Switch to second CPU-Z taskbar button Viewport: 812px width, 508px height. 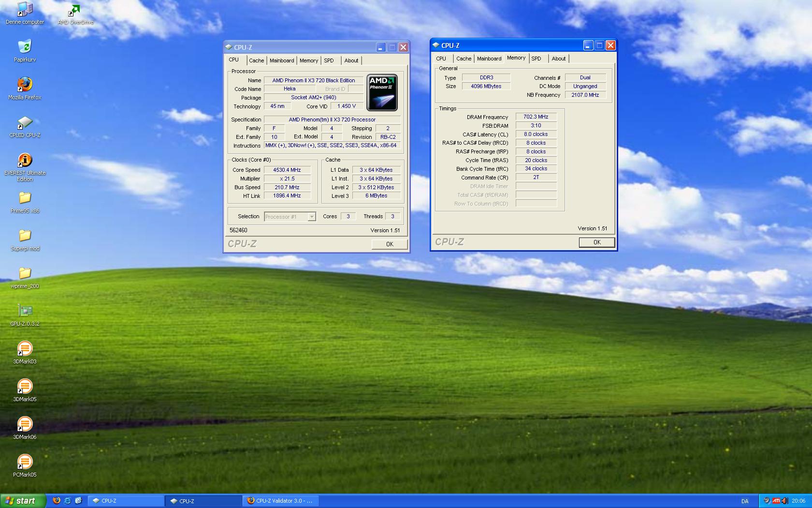(204, 501)
